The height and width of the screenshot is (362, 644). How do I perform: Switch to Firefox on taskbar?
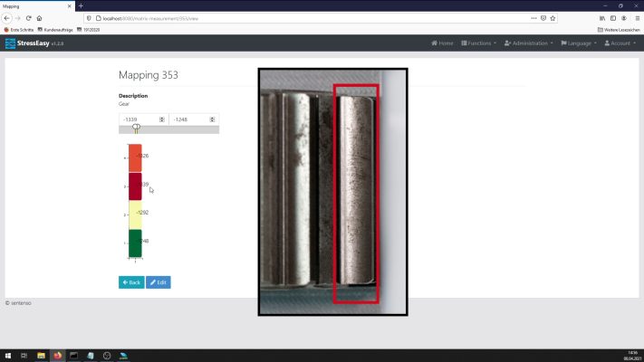point(57,356)
